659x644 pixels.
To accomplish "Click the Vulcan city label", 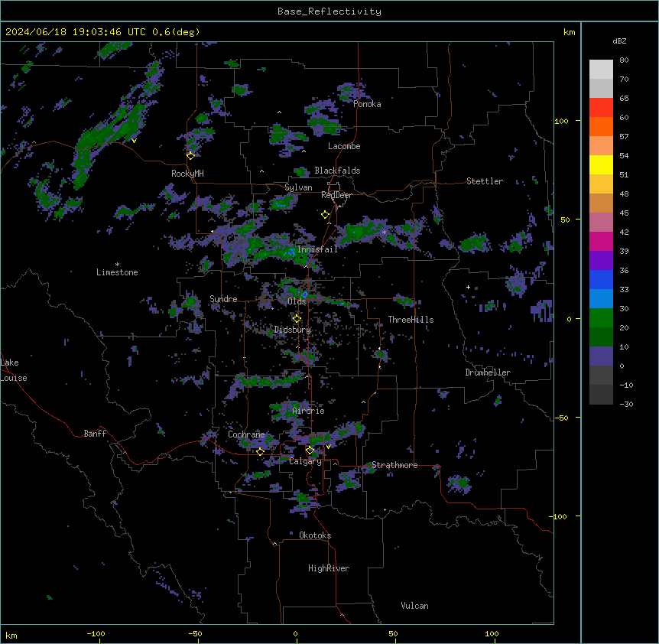I will coord(415,606).
